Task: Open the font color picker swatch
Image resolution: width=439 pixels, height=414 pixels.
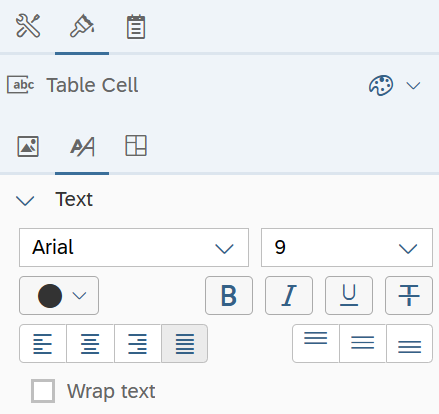Action: point(59,295)
